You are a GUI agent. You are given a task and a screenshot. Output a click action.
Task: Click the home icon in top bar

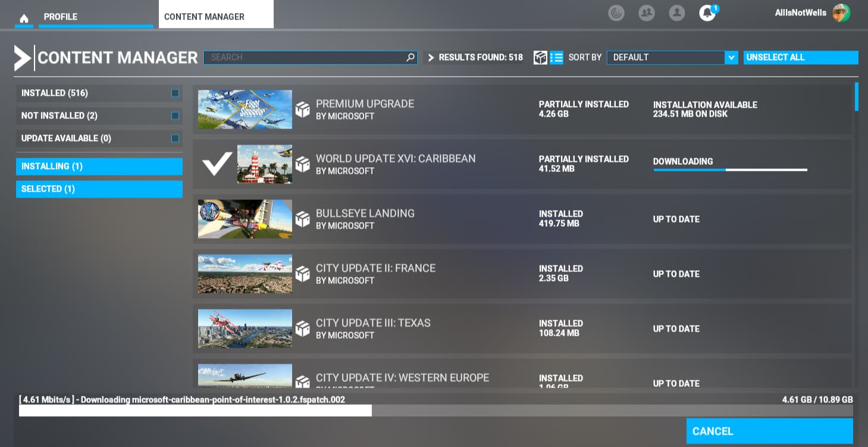point(24,17)
